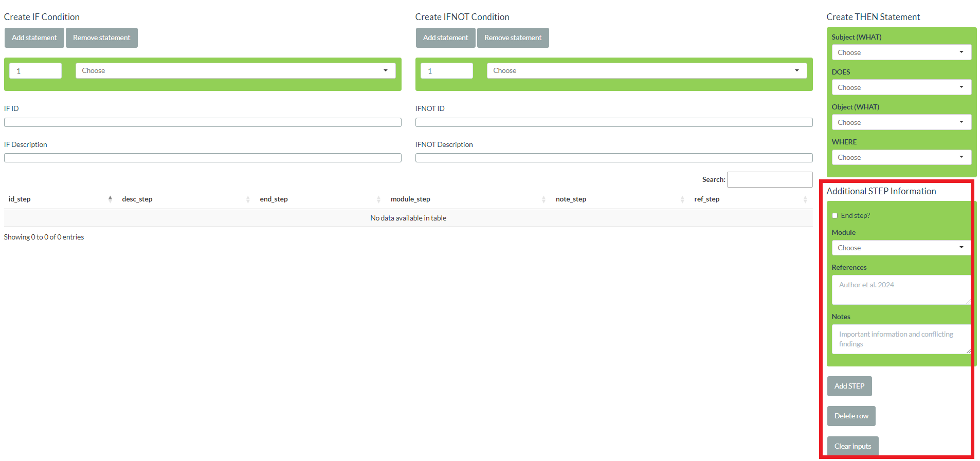Open the IF condition Choose dropdown

[x=235, y=71]
